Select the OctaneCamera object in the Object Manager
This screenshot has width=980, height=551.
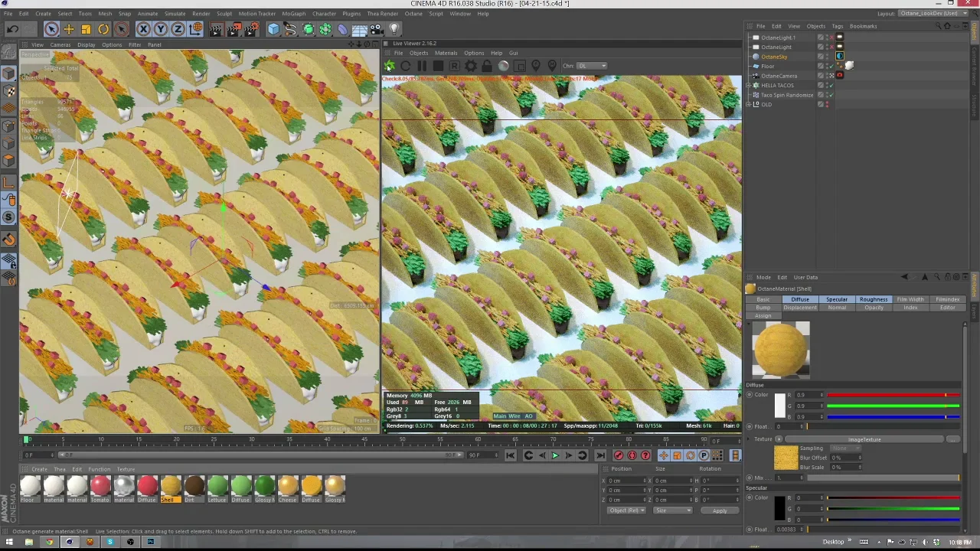tap(779, 76)
